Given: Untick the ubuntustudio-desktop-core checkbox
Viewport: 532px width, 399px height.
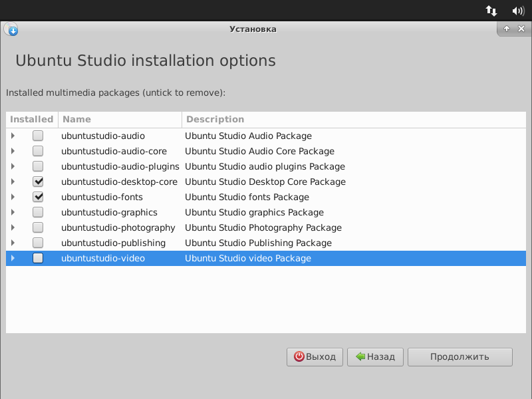Looking at the screenshot, I should tap(38, 182).
